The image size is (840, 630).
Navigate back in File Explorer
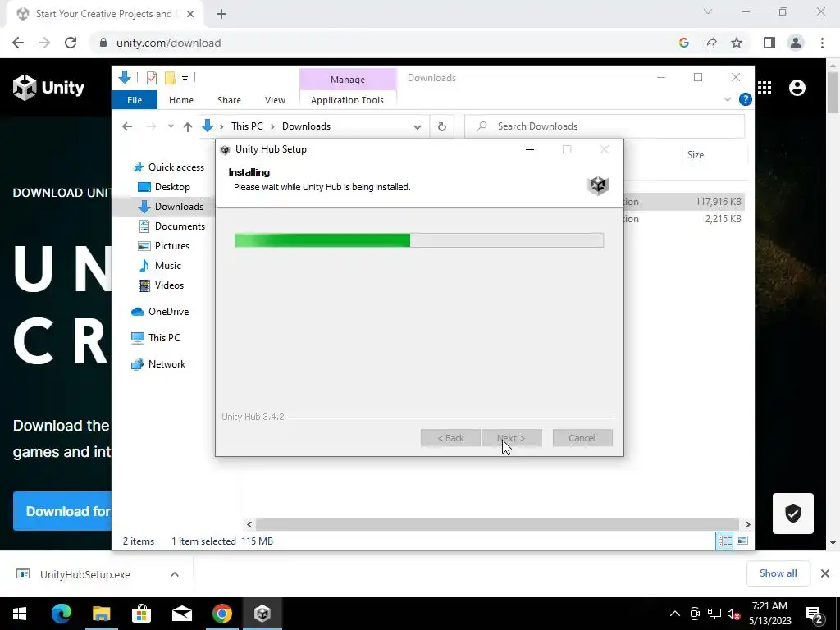pos(127,126)
